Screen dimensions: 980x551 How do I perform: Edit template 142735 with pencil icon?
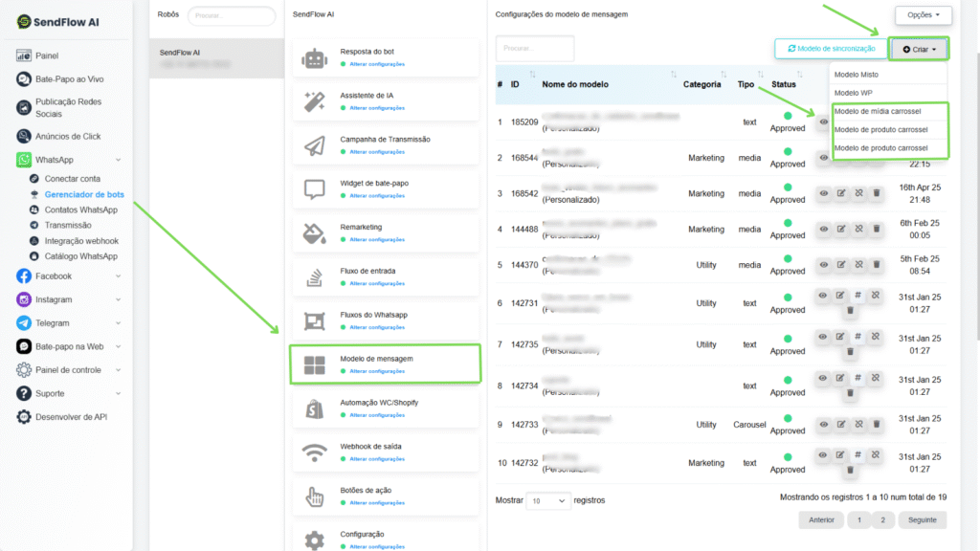840,336
